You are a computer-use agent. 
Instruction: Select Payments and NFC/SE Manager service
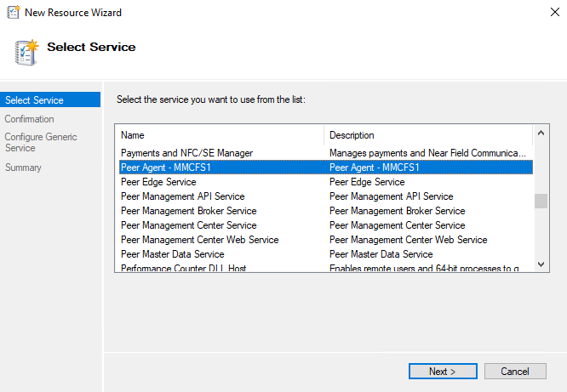click(x=186, y=153)
